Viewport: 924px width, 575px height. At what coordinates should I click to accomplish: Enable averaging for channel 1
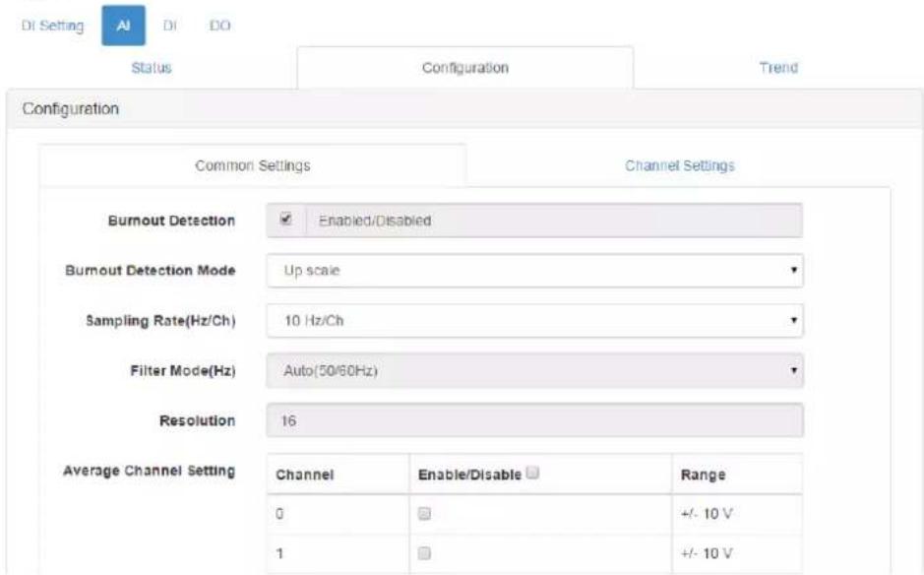pyautogui.click(x=424, y=553)
